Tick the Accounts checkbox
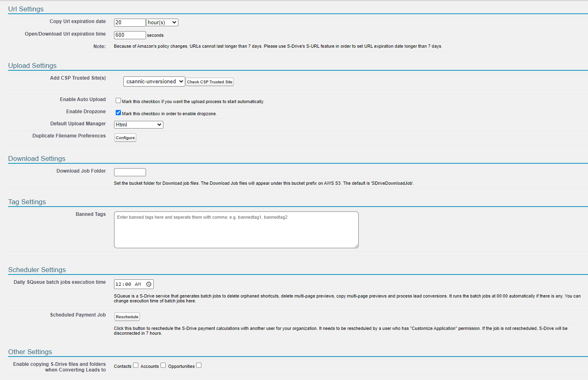 163,365
